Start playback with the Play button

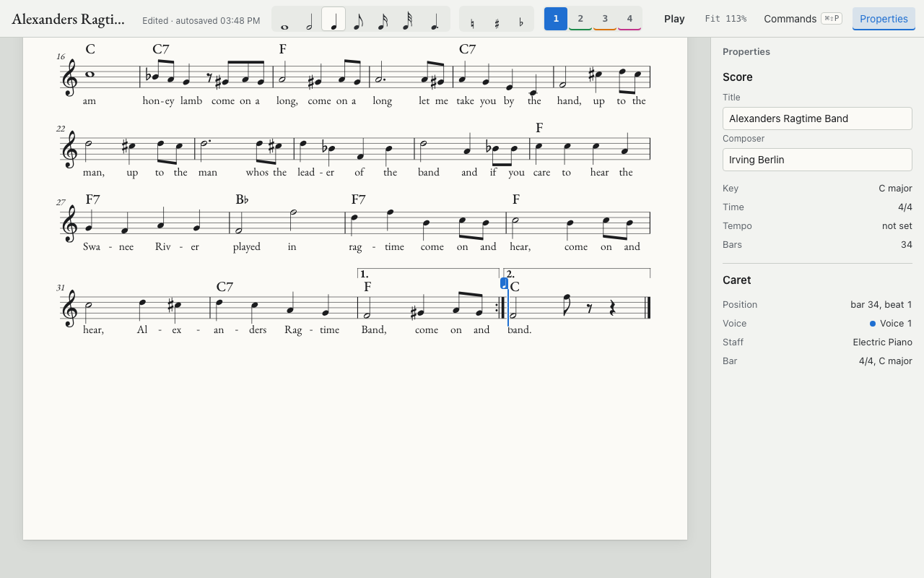click(674, 19)
